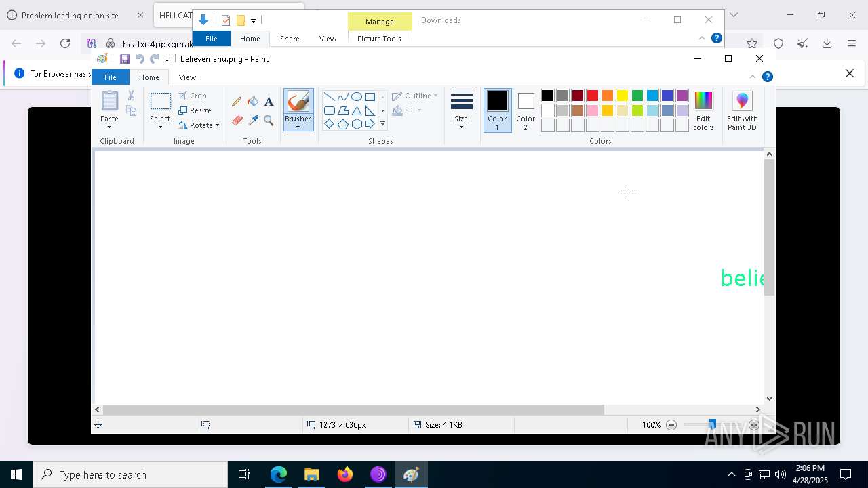
Task: Pick the purple color swatch
Action: (682, 96)
